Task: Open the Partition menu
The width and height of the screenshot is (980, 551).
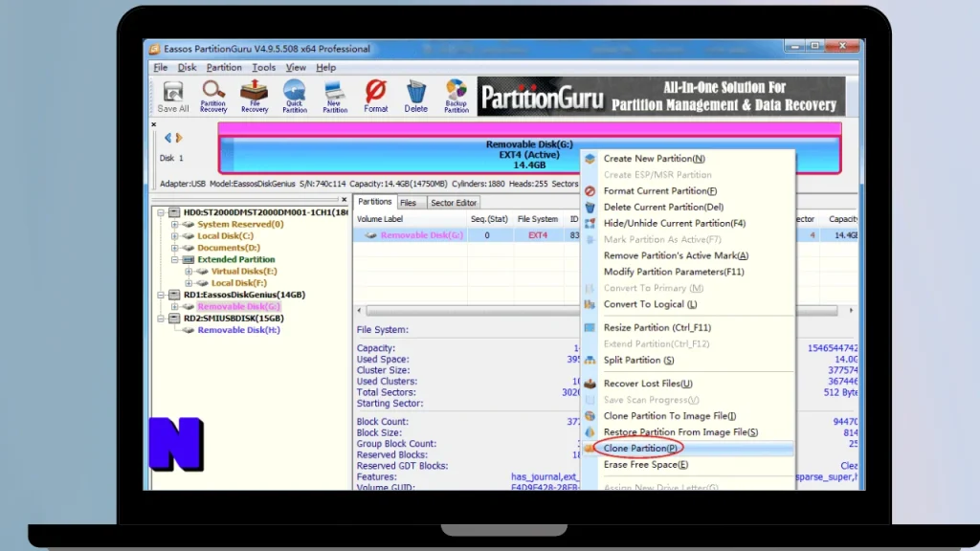Action: click(x=224, y=68)
